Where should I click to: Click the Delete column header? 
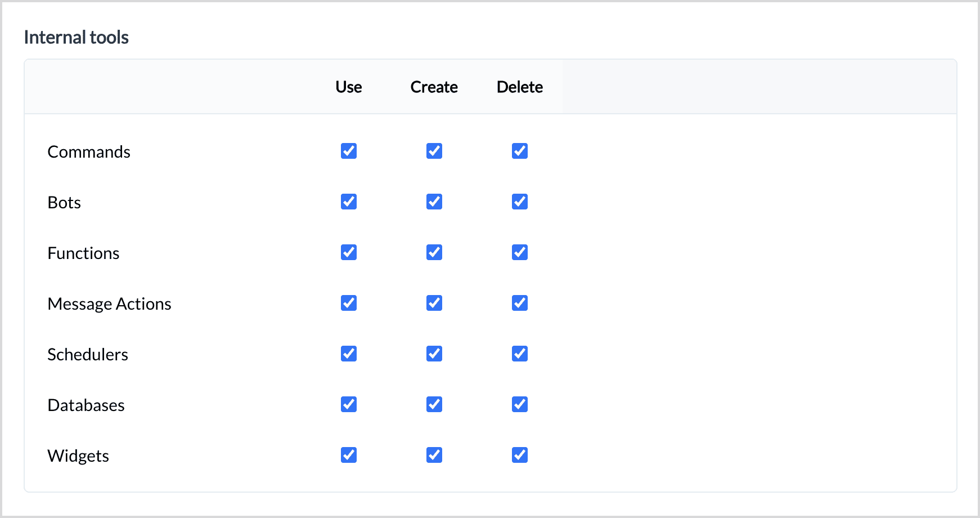[x=520, y=87]
